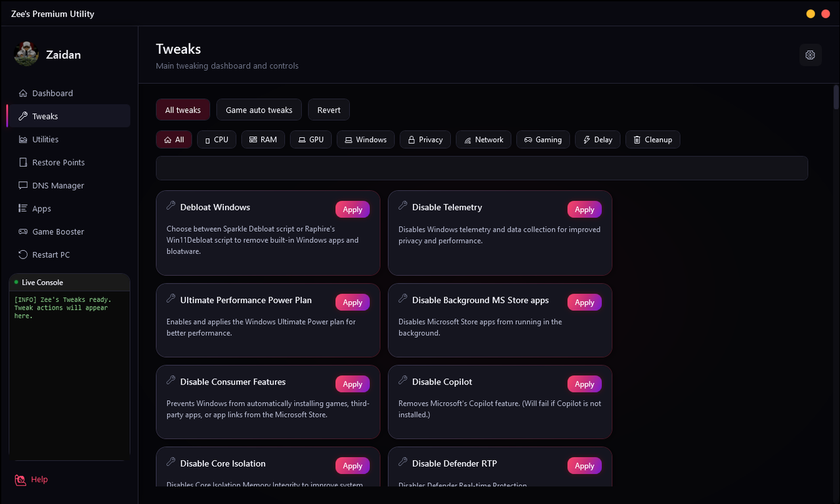Go to Restore Points page
Image resolution: width=840 pixels, height=504 pixels.
click(68, 162)
